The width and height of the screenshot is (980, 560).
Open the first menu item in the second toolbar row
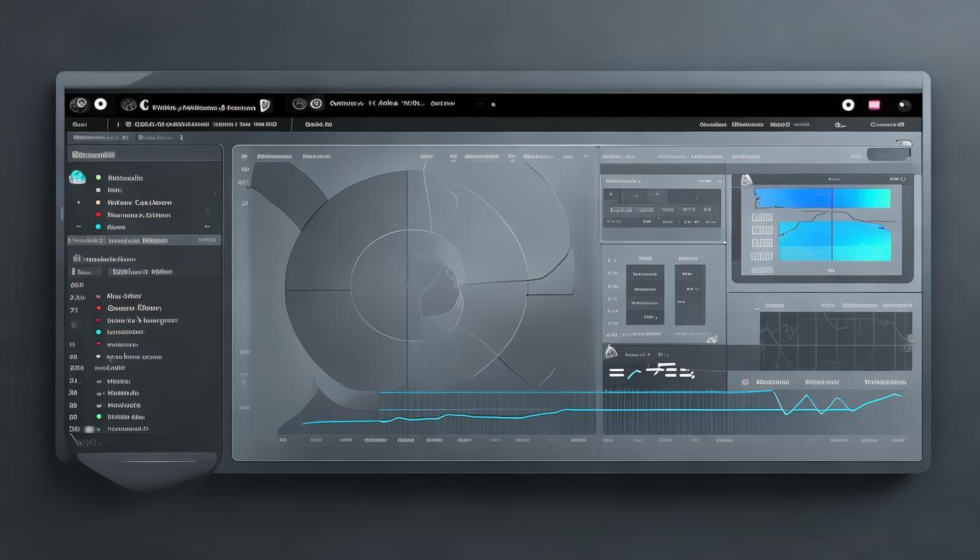pyautogui.click(x=79, y=125)
